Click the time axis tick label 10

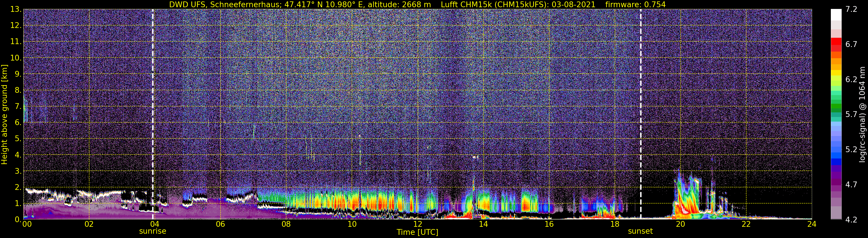pos(352,224)
